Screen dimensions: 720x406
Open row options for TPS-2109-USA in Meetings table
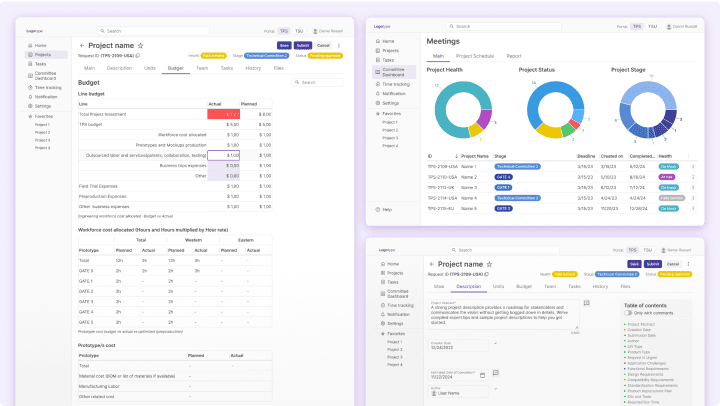pyautogui.click(x=692, y=166)
